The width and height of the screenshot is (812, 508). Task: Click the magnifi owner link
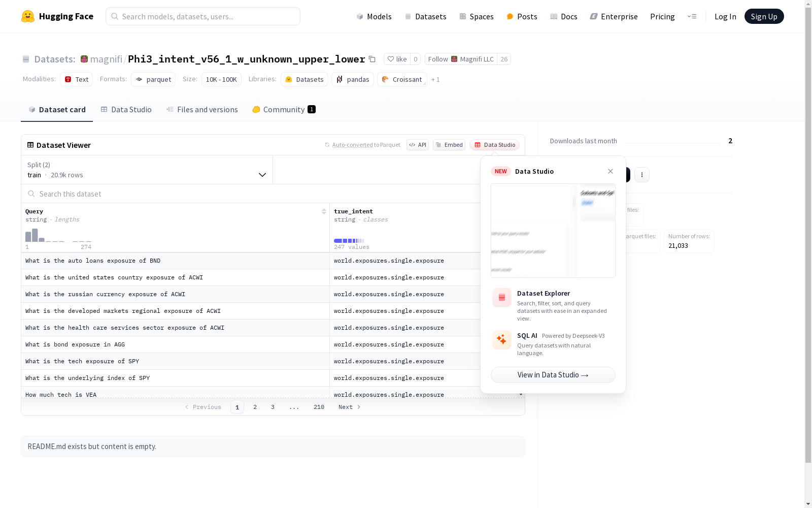click(106, 59)
